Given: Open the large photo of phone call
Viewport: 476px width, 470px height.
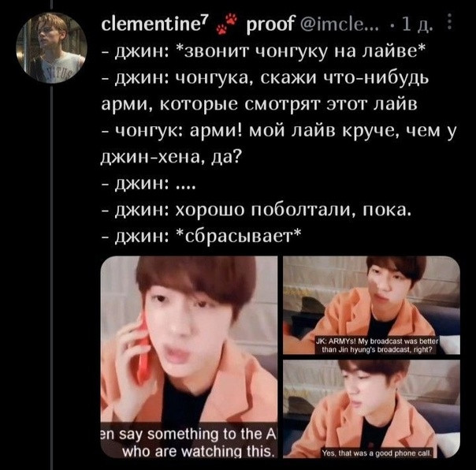Looking at the screenshot, I should pyautogui.click(x=189, y=357).
